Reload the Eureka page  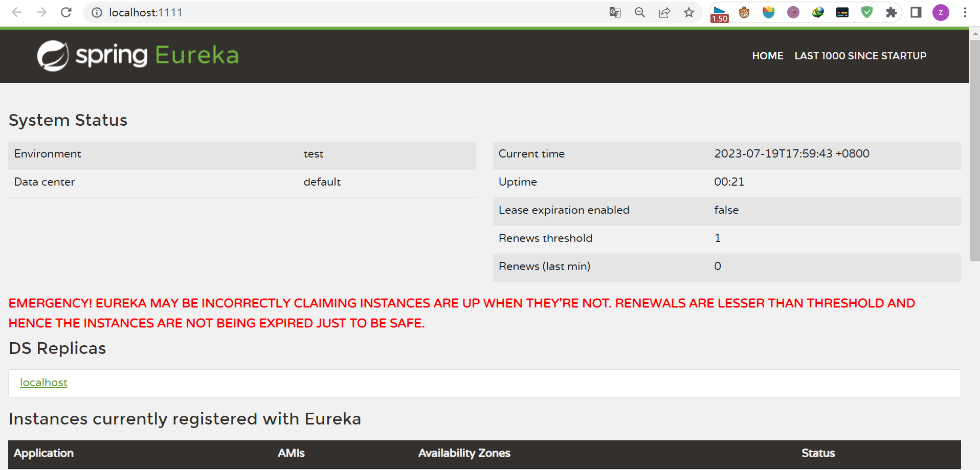tap(66, 12)
